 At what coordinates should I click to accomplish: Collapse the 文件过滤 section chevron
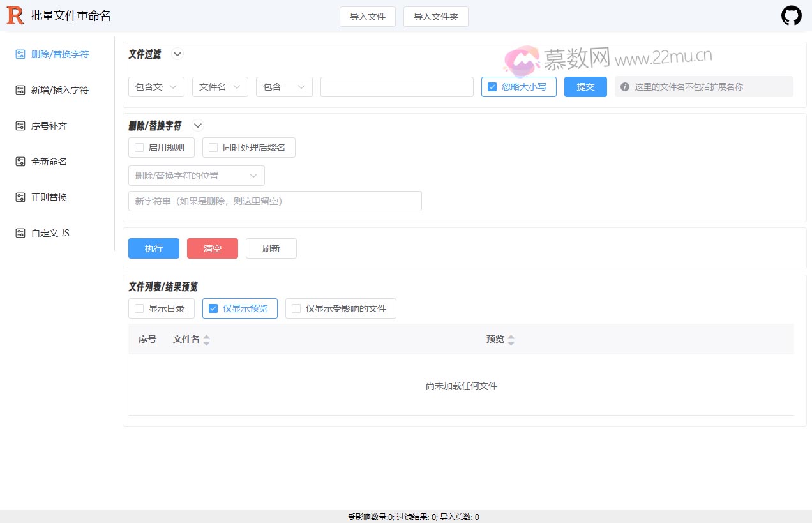click(x=177, y=54)
